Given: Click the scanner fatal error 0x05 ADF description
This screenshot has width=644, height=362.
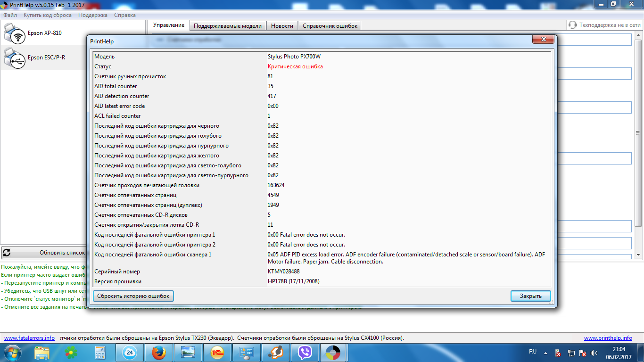Looking at the screenshot, I should coord(406,258).
